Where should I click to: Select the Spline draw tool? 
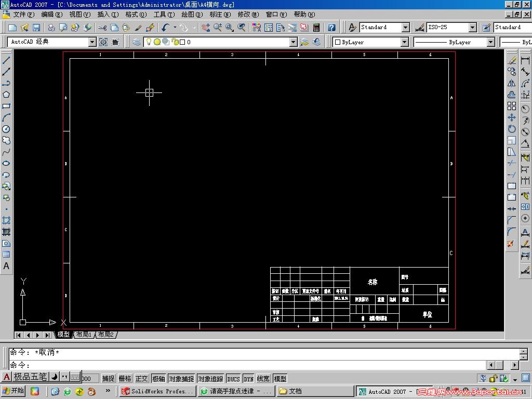click(6, 152)
